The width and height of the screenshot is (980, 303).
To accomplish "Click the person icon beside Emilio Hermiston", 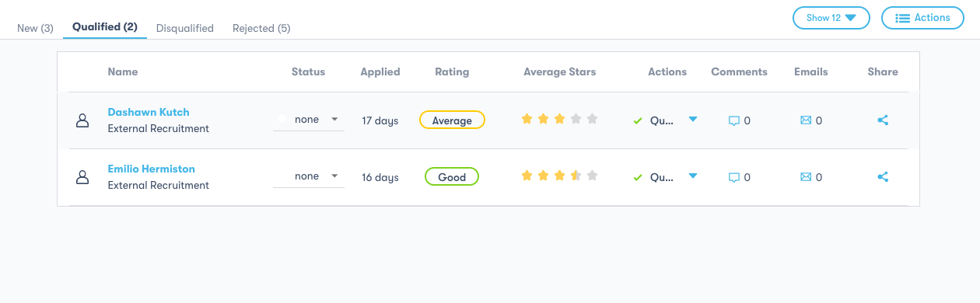I will (82, 177).
